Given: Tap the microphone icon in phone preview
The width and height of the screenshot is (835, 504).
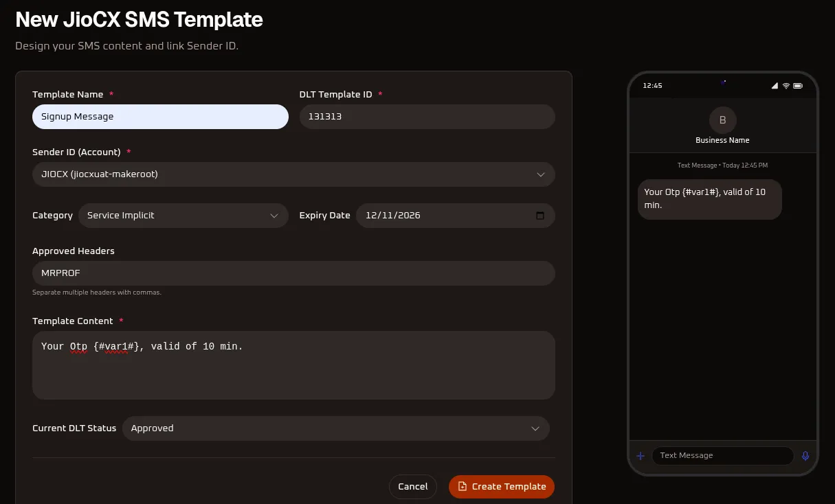Looking at the screenshot, I should point(805,455).
